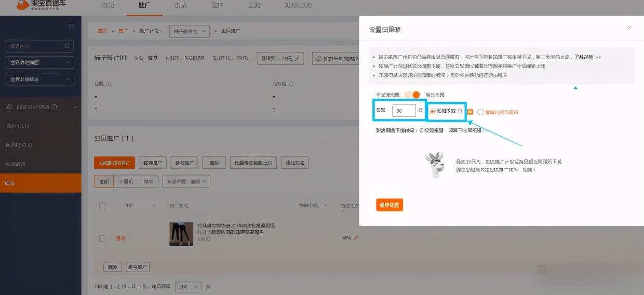
Task: Click the short delete button in promotion toolbar
Action: (x=214, y=163)
